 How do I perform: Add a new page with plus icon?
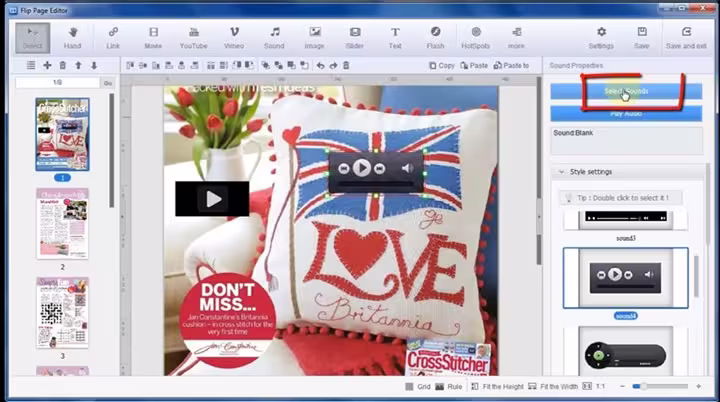click(x=47, y=65)
